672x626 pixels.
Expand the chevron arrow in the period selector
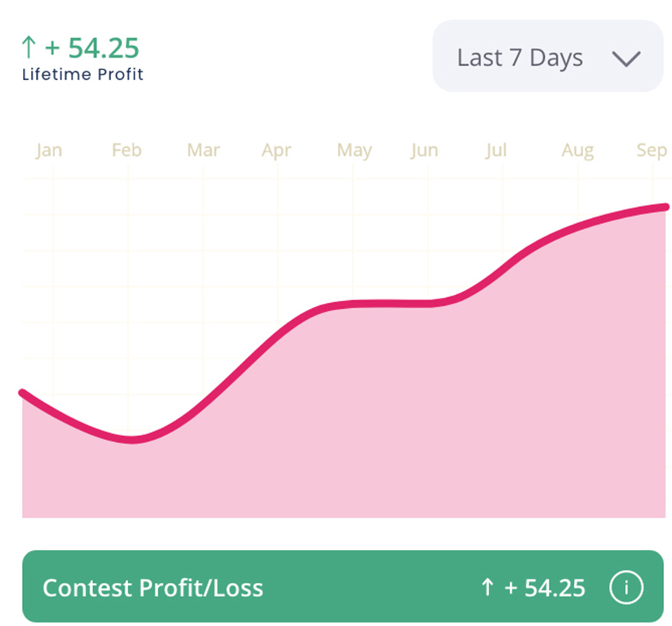pos(625,58)
